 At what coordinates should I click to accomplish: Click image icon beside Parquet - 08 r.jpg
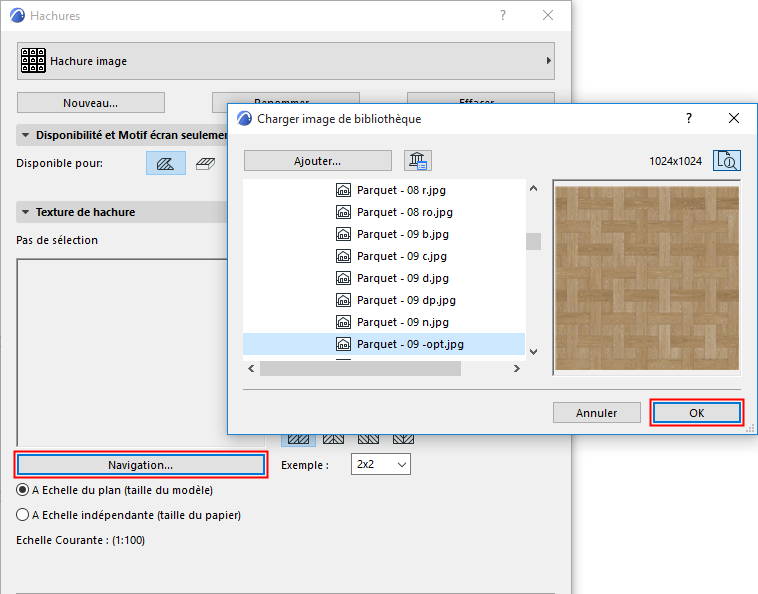click(x=343, y=190)
